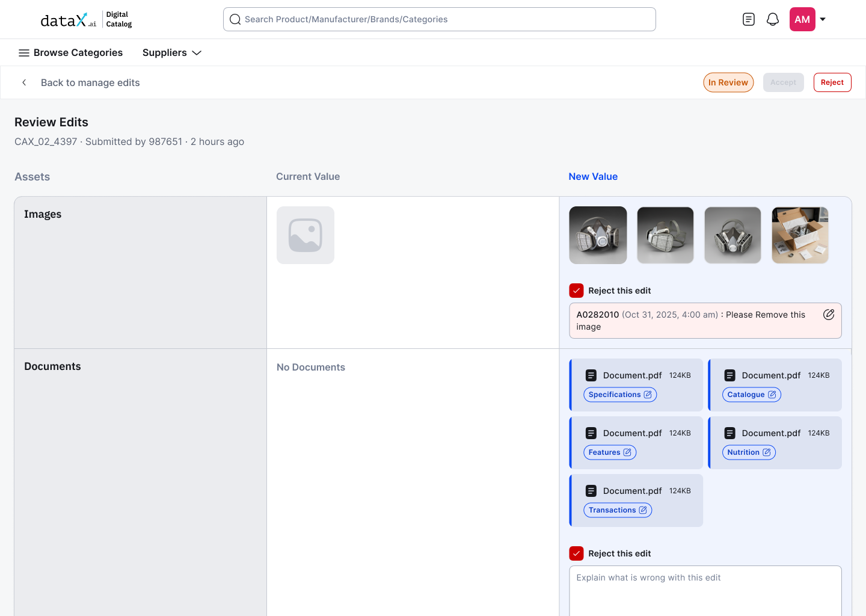866x616 pixels.
Task: Click the disabled Accept button
Action: point(783,82)
